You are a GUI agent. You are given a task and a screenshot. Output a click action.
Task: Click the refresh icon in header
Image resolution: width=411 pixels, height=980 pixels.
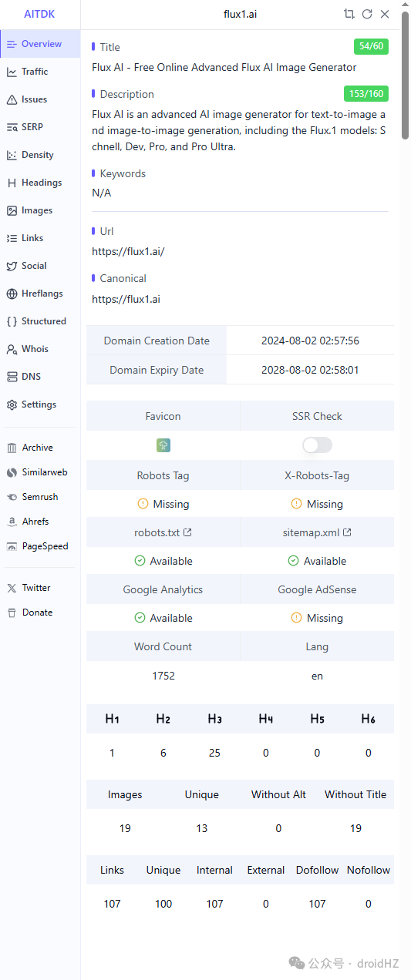pos(367,14)
